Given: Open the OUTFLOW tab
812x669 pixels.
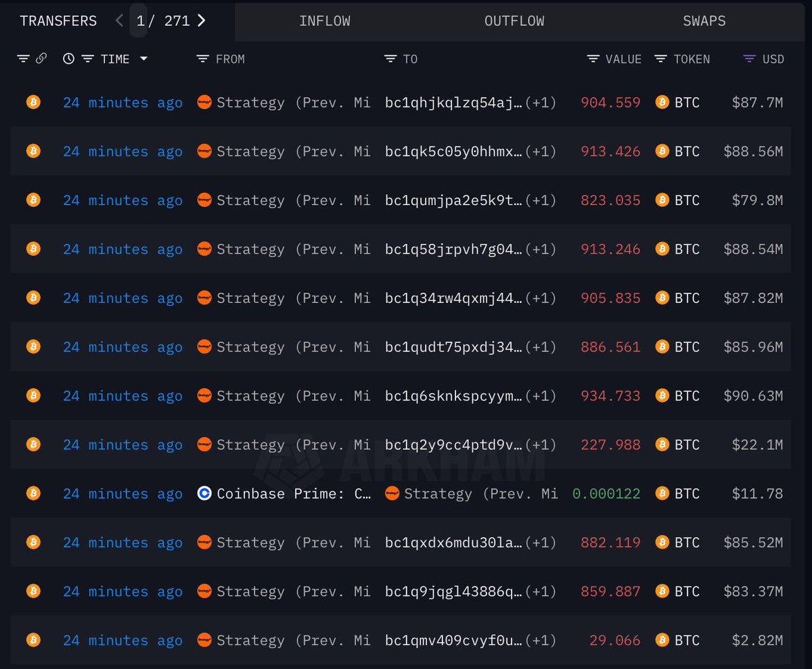Looking at the screenshot, I should tap(514, 21).
